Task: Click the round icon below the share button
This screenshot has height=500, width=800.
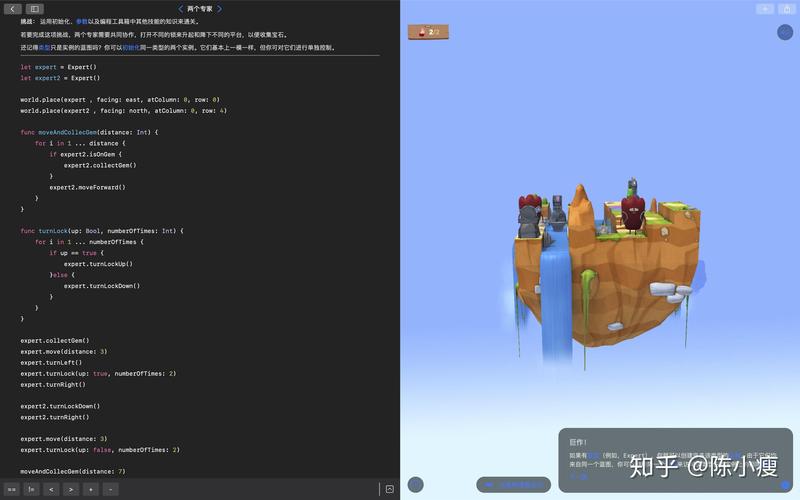Action: 785,32
